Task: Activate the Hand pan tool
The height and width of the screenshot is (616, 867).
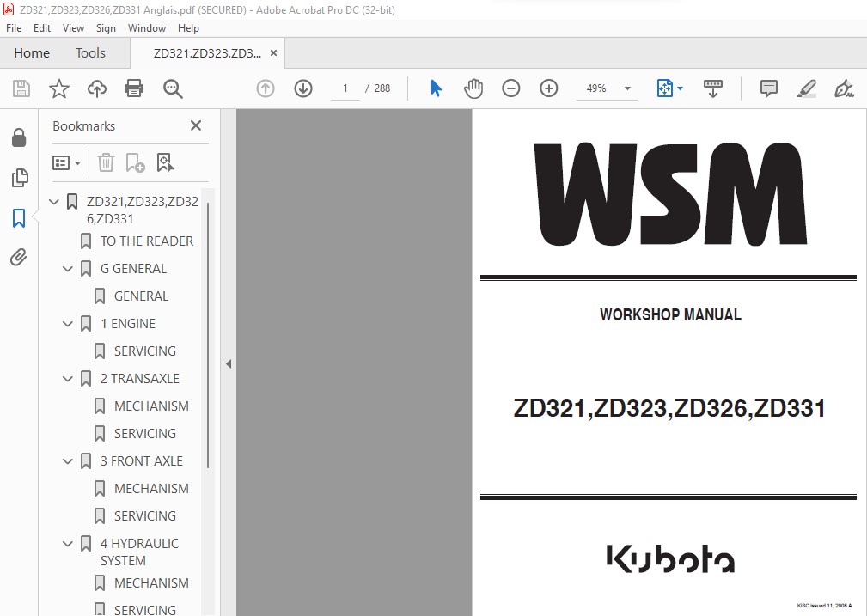Action: (473, 88)
